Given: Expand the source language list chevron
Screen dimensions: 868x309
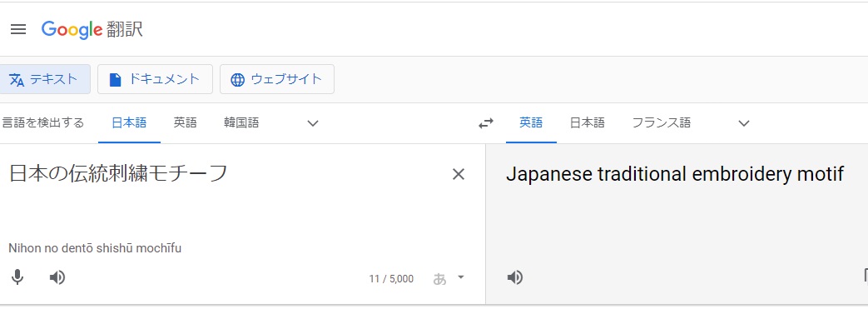Looking at the screenshot, I should [313, 123].
